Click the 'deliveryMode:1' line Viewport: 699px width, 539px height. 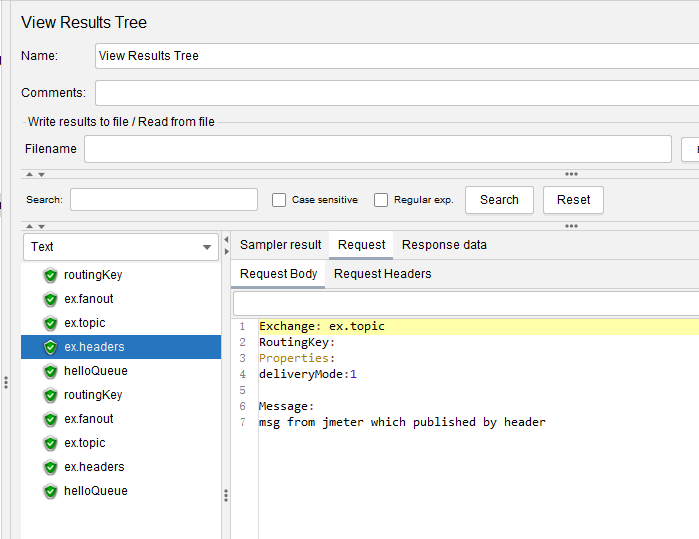point(308,374)
